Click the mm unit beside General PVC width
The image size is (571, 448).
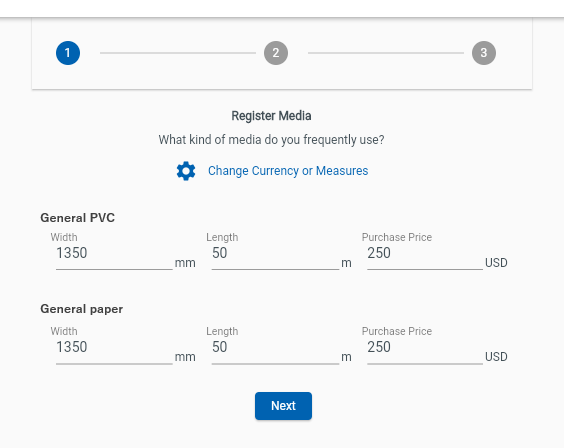click(x=185, y=263)
